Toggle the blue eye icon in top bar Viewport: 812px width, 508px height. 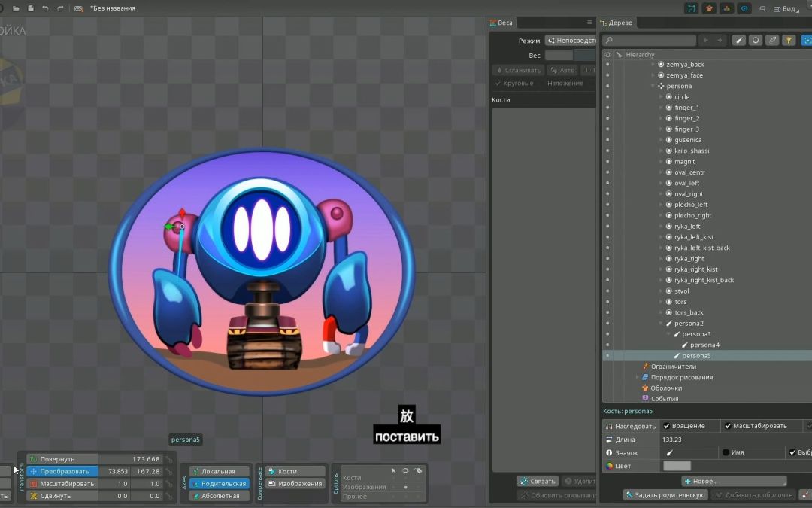744,8
